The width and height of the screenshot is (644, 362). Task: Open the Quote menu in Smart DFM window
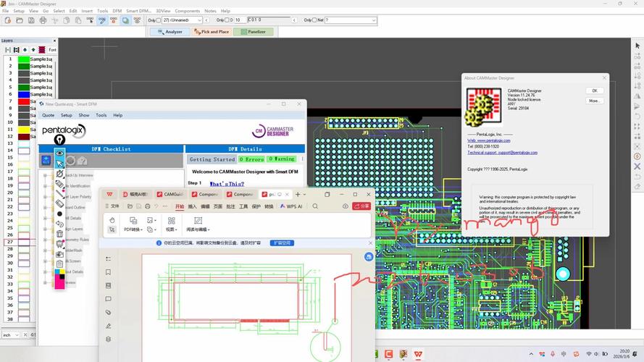tap(48, 115)
